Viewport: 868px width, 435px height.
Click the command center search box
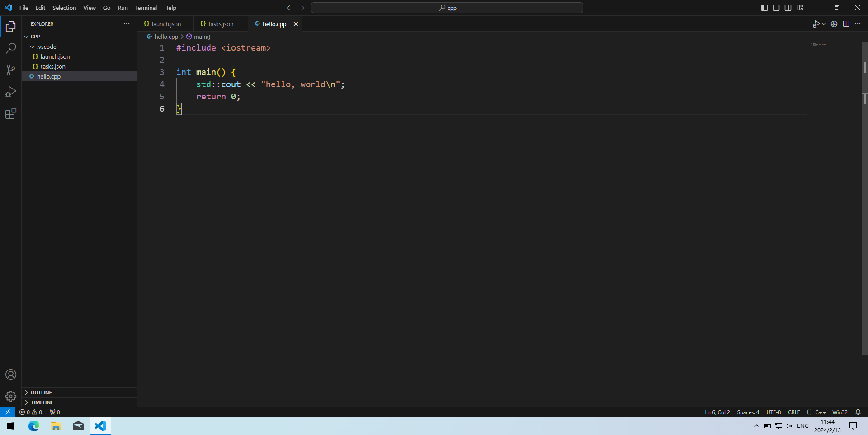click(x=447, y=8)
